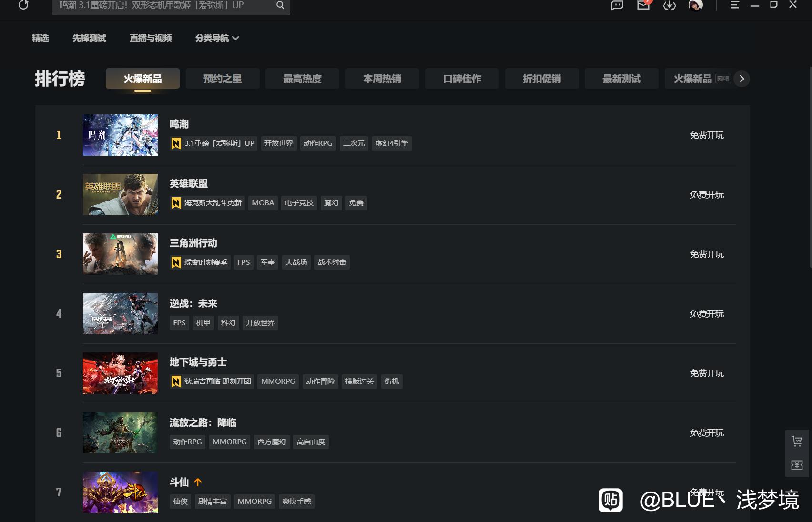Open the mail inbox with notification badge
812x522 pixels.
[x=643, y=5]
